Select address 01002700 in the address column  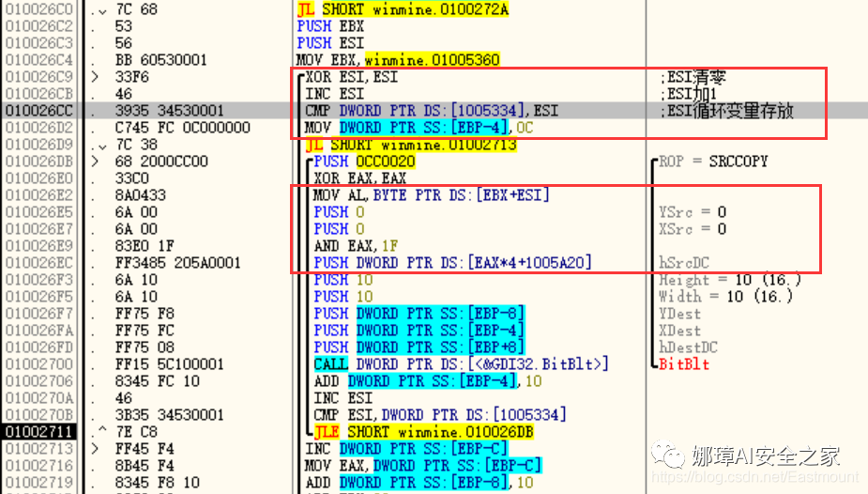tap(39, 363)
